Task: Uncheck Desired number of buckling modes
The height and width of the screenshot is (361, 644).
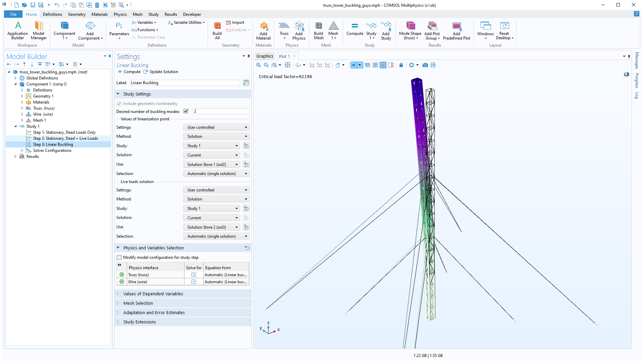Action: point(186,111)
